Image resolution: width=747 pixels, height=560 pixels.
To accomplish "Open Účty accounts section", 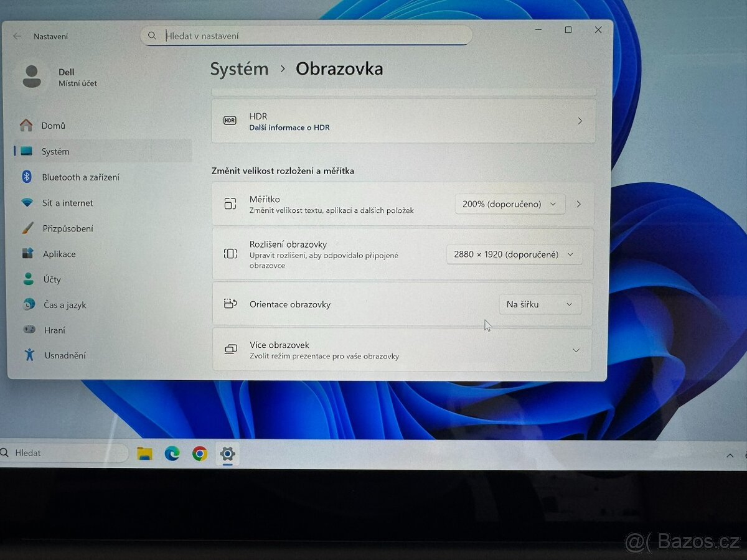I will (x=52, y=279).
